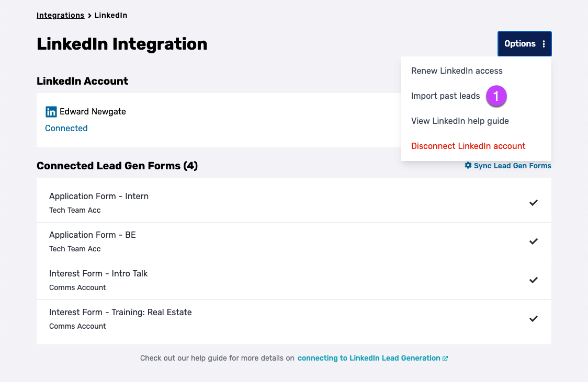Select Interest Form - Training: Real Estate title
The height and width of the screenshot is (382, 588).
(x=120, y=312)
